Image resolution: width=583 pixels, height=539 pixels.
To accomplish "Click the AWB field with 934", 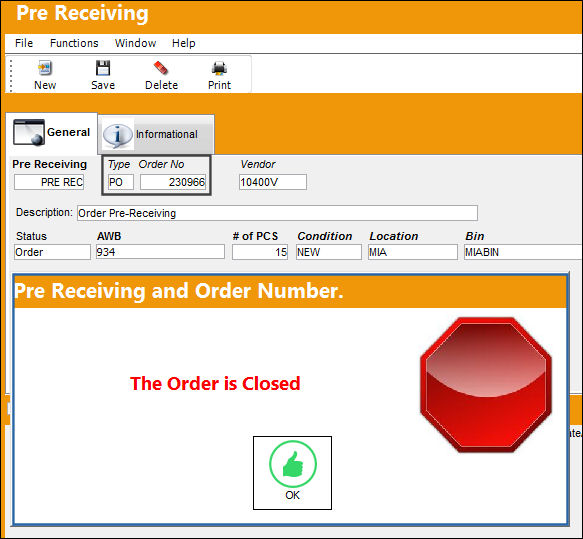I will click(160, 252).
